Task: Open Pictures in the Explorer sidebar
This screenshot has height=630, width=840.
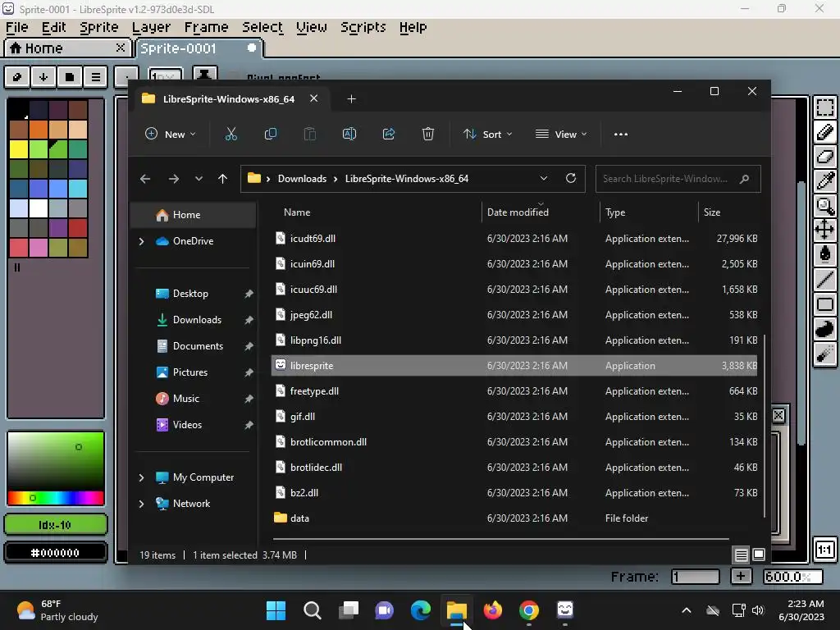Action: tap(190, 372)
